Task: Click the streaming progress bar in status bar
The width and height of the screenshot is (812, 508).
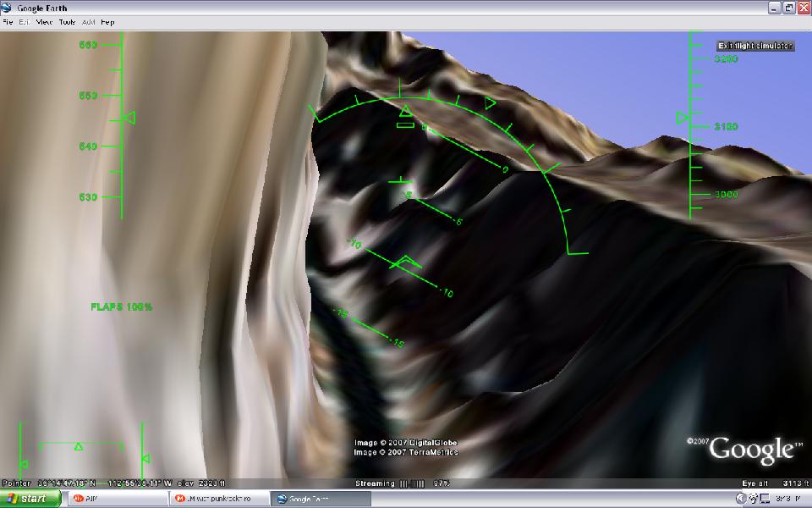Action: click(x=413, y=483)
